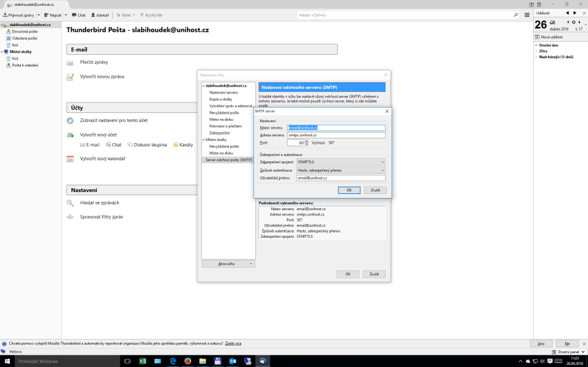Create a new E-mail account link
This screenshot has width=588, height=367.
pos(90,145)
